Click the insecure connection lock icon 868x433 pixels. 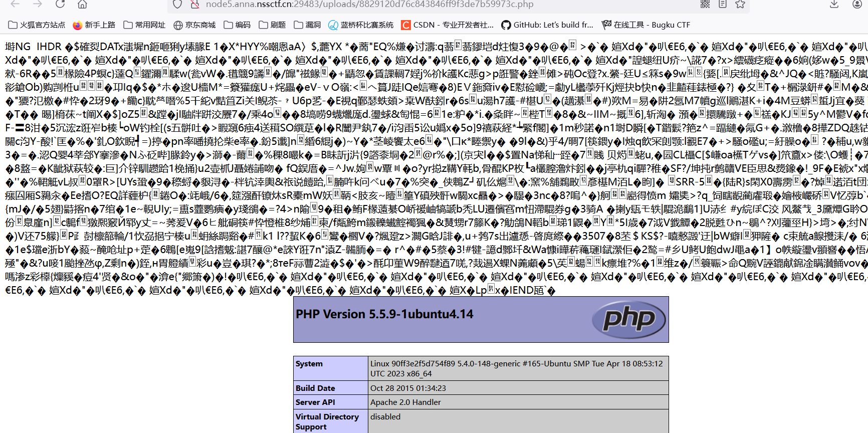195,4
